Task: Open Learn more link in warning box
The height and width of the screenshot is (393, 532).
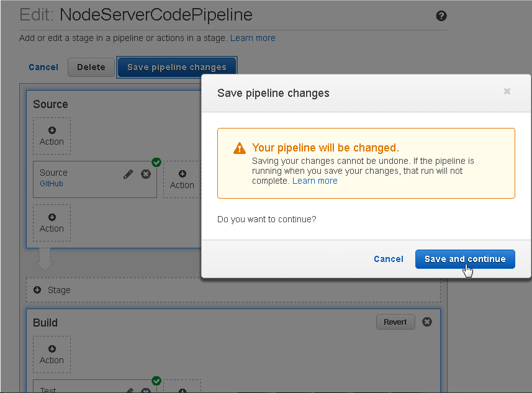Action: [x=315, y=181]
